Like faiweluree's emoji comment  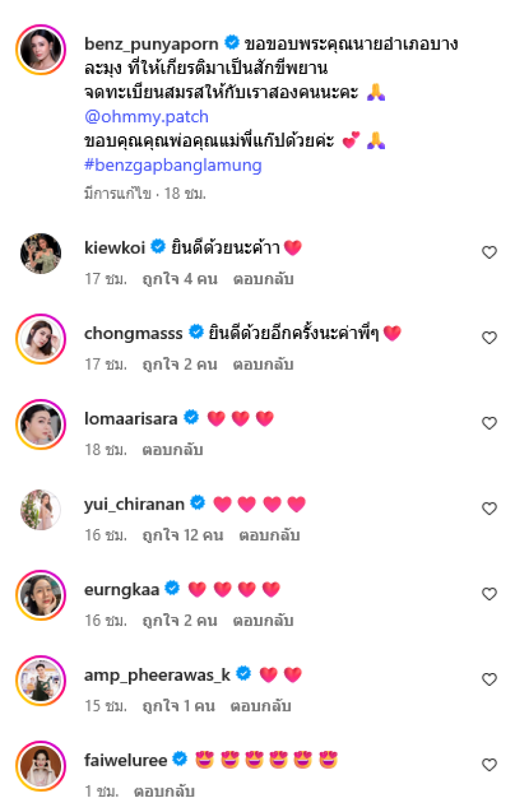pyautogui.click(x=489, y=765)
